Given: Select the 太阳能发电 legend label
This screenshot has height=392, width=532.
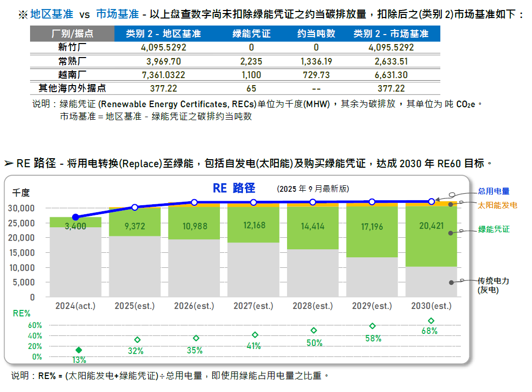Looking at the screenshot, I should pos(497,205).
